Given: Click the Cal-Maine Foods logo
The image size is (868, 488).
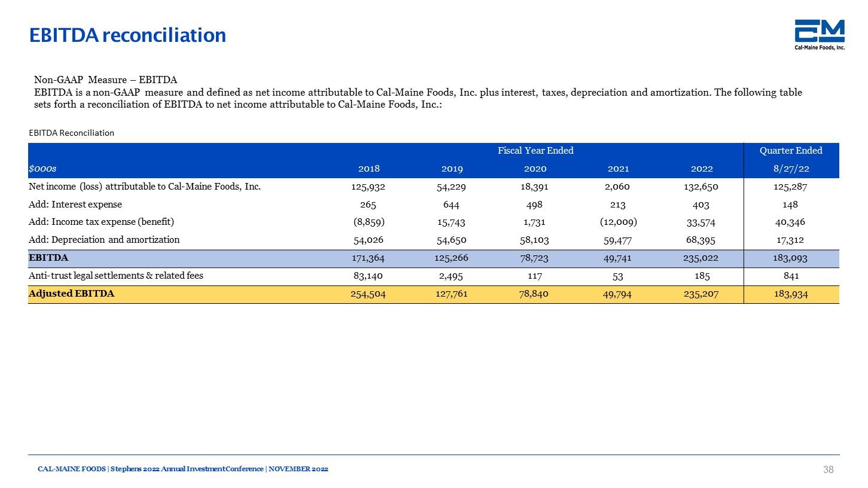Looking at the screenshot, I should click(x=820, y=35).
